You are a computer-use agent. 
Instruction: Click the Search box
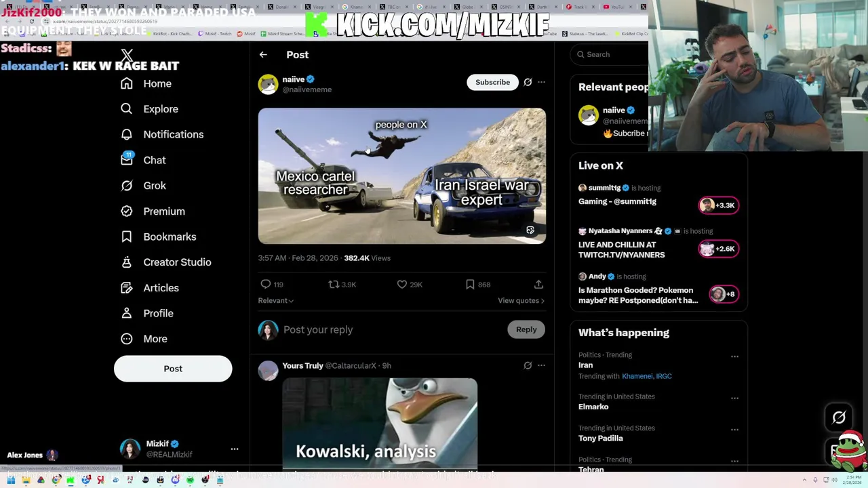[610, 54]
